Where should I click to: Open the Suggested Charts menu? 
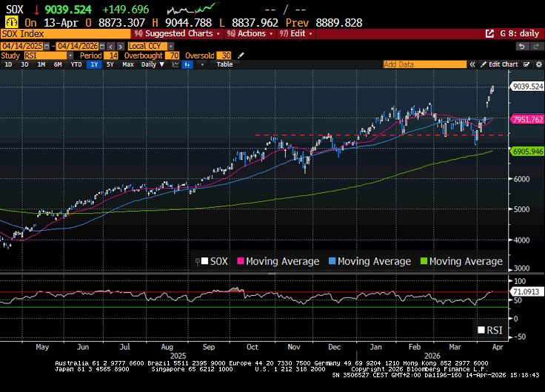(x=177, y=33)
